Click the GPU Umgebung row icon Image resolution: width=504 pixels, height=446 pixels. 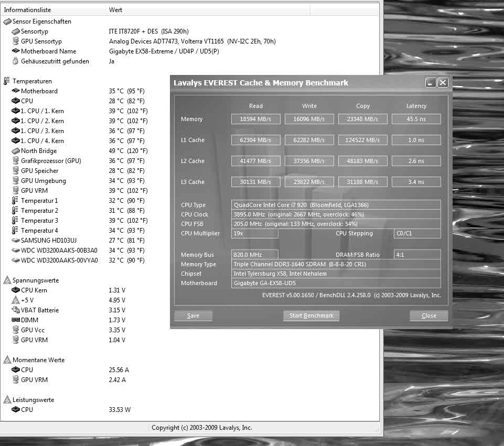(x=15, y=180)
